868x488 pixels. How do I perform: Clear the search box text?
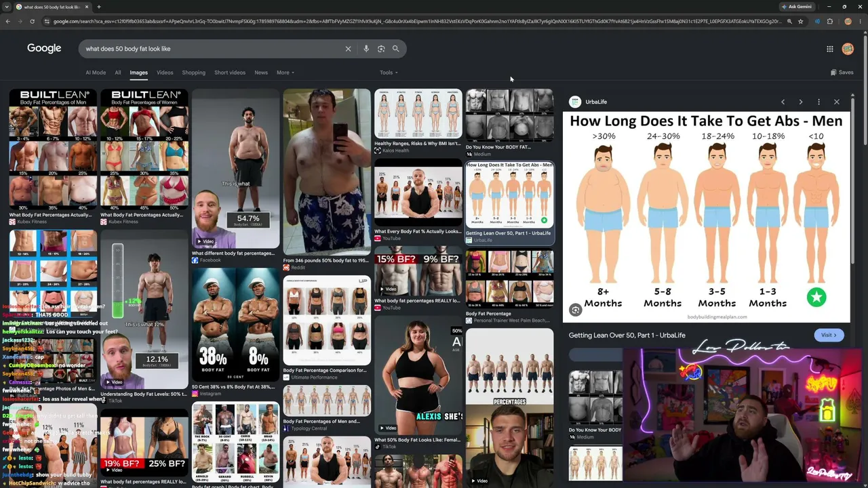(348, 49)
